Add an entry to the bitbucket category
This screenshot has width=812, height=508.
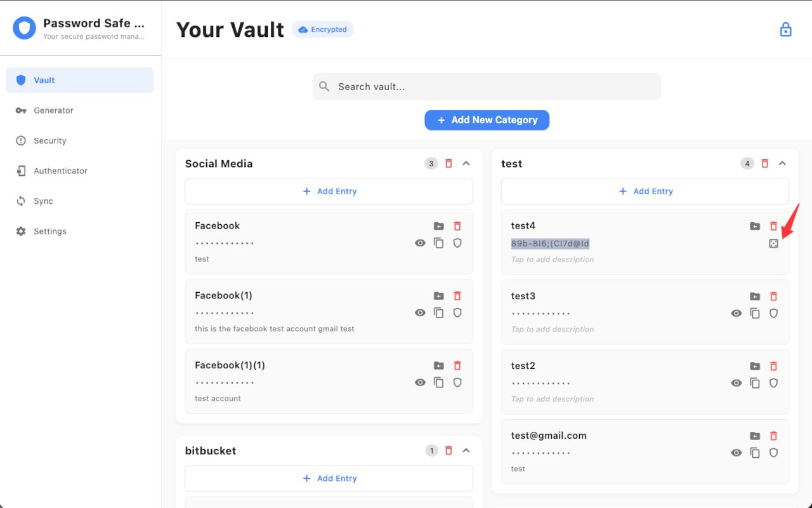click(x=329, y=478)
